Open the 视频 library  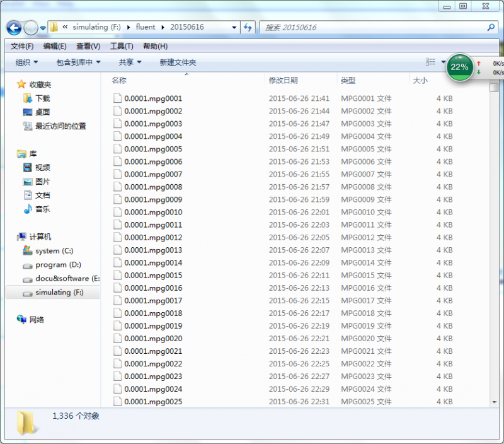37,168
